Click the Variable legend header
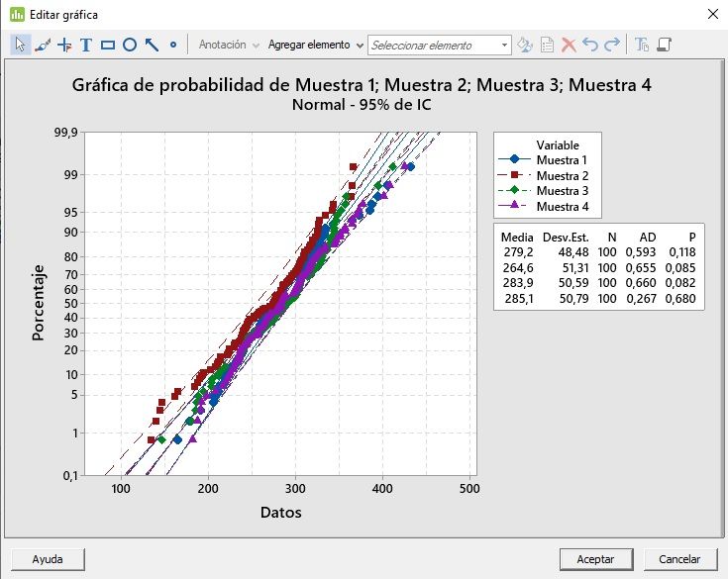The height and width of the screenshot is (579, 728). tap(558, 145)
